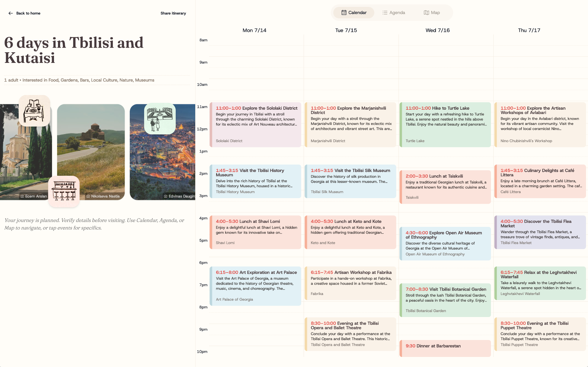Image resolution: width=588 pixels, height=367 pixels.
Task: Open Art Exploration at Art Palace event
Action: point(255,286)
